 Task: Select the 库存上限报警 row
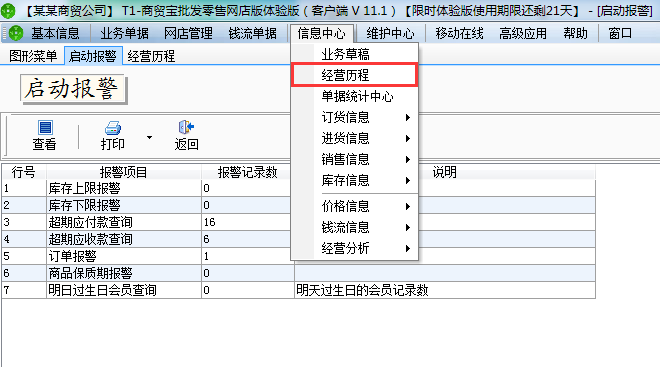[x=298, y=188]
